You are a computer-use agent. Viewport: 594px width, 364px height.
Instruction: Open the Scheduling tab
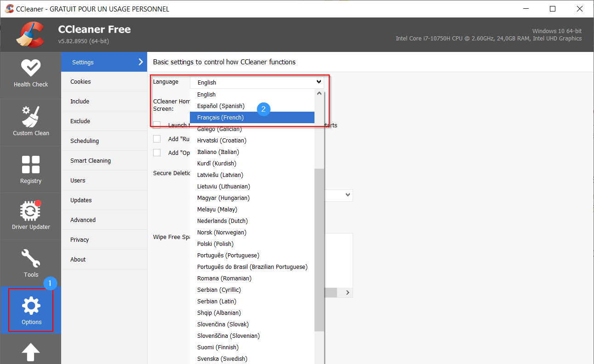click(x=104, y=141)
